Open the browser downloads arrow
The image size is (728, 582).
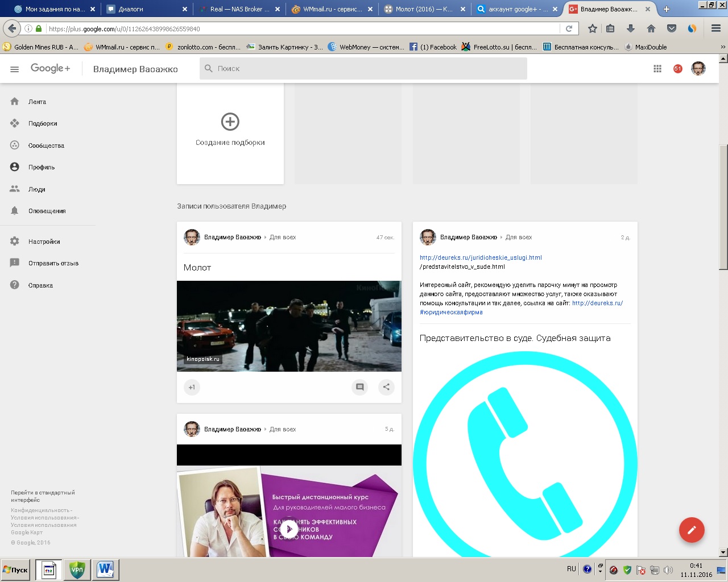pyautogui.click(x=631, y=28)
